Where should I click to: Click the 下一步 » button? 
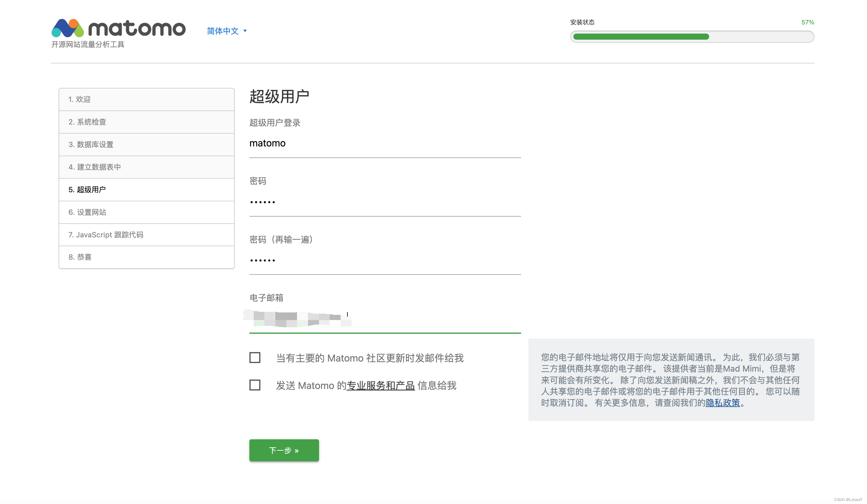pyautogui.click(x=284, y=450)
